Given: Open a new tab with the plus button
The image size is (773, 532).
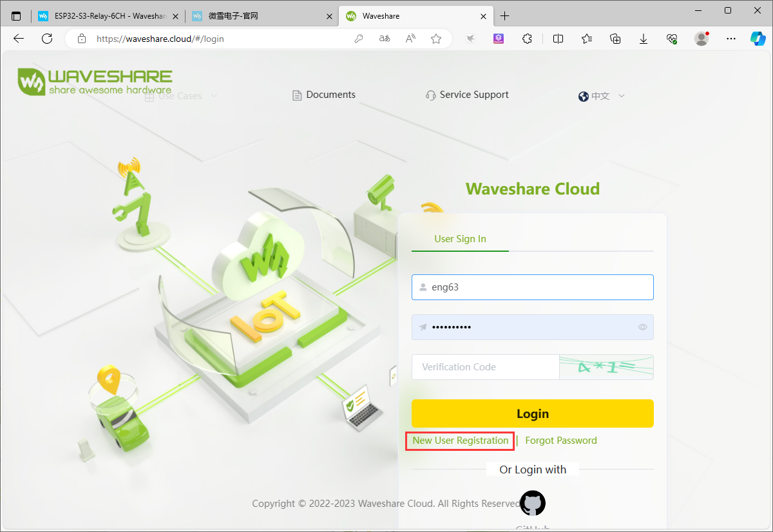Looking at the screenshot, I should tap(505, 16).
